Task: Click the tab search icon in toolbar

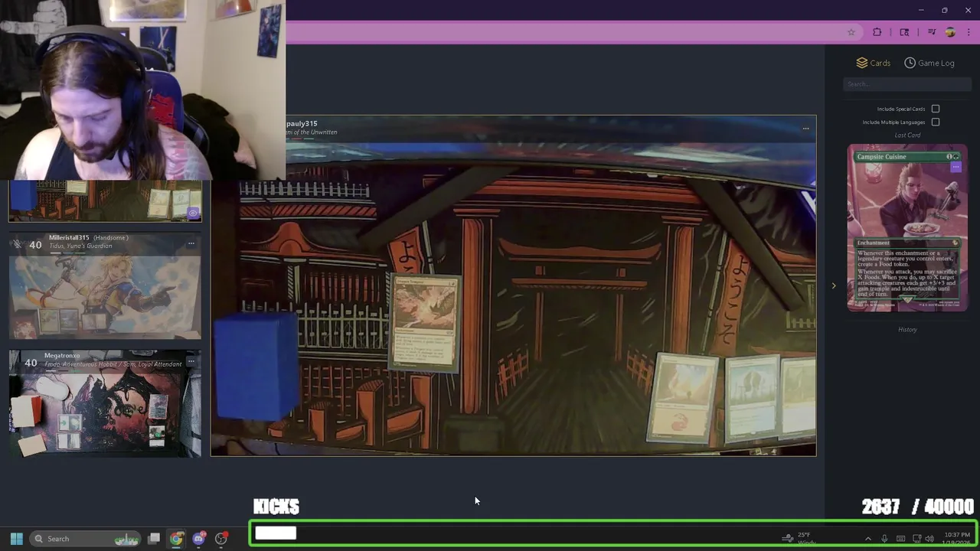Action: 904,32
